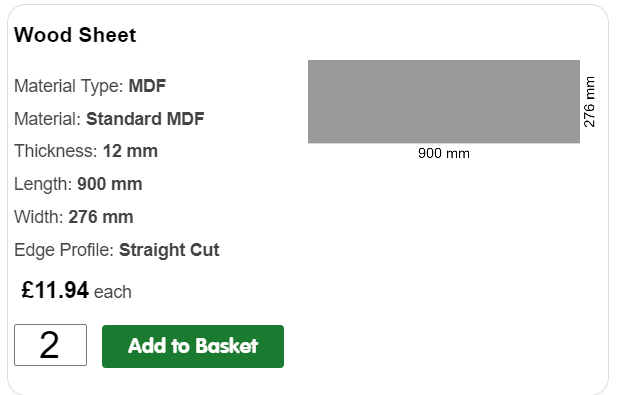Screen dimensions: 618x395
Task: Click the Thickness: label
Action: [x=56, y=151]
